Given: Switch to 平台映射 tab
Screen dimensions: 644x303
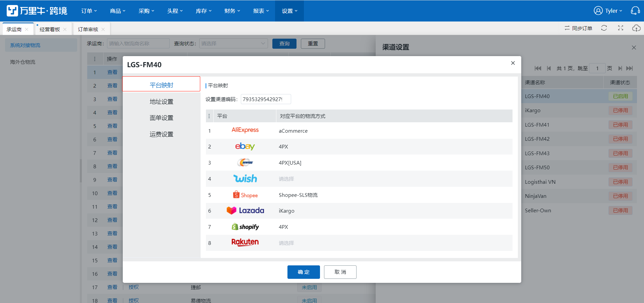Looking at the screenshot, I should [x=161, y=84].
